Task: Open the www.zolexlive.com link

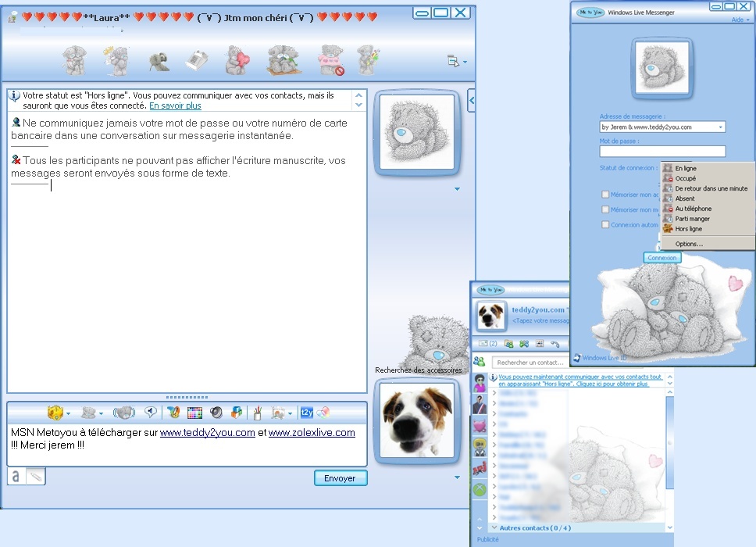Action: click(x=312, y=433)
